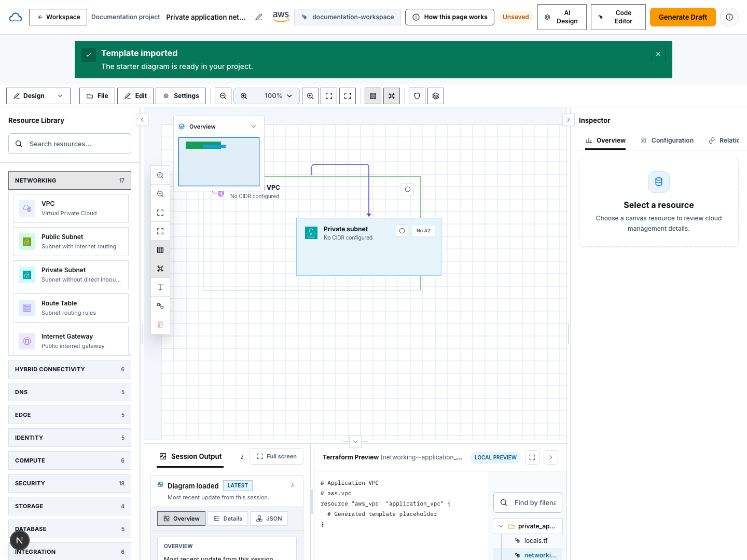Go back using the Workspace button
The image size is (747, 560).
pyautogui.click(x=58, y=17)
